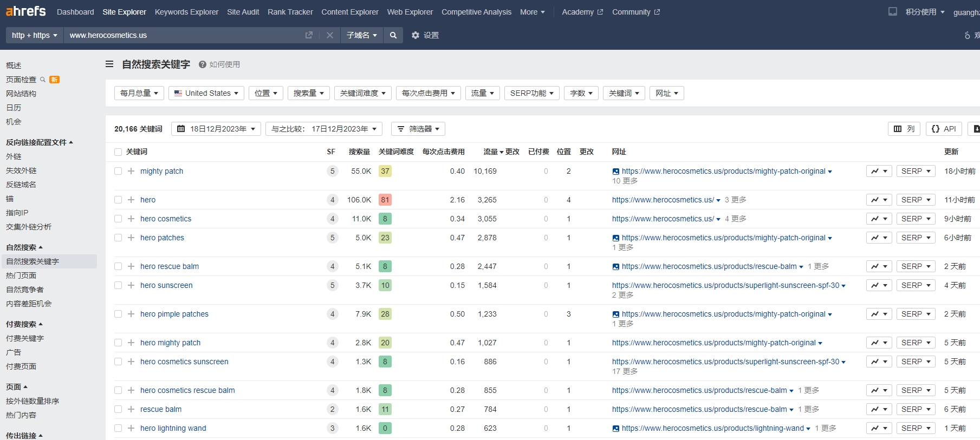Viewport: 980px width, 440px height.
Task: Tick the hero patches checkbox
Action: pyautogui.click(x=118, y=238)
